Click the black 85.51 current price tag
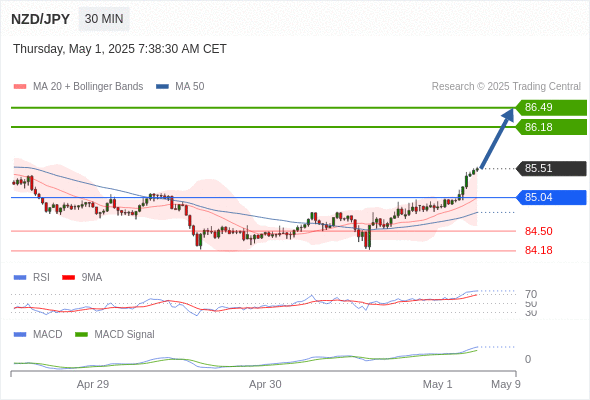The image size is (590, 400). pos(551,168)
